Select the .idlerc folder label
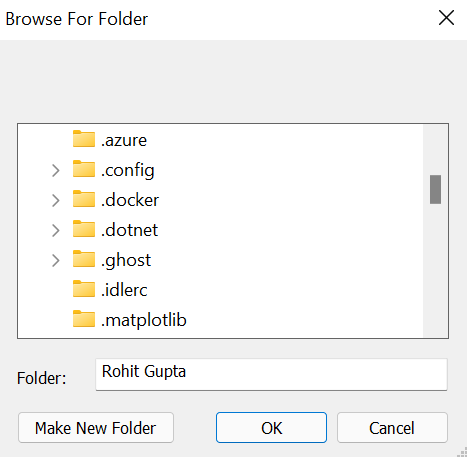This screenshot has height=457, width=467. pyautogui.click(x=124, y=290)
